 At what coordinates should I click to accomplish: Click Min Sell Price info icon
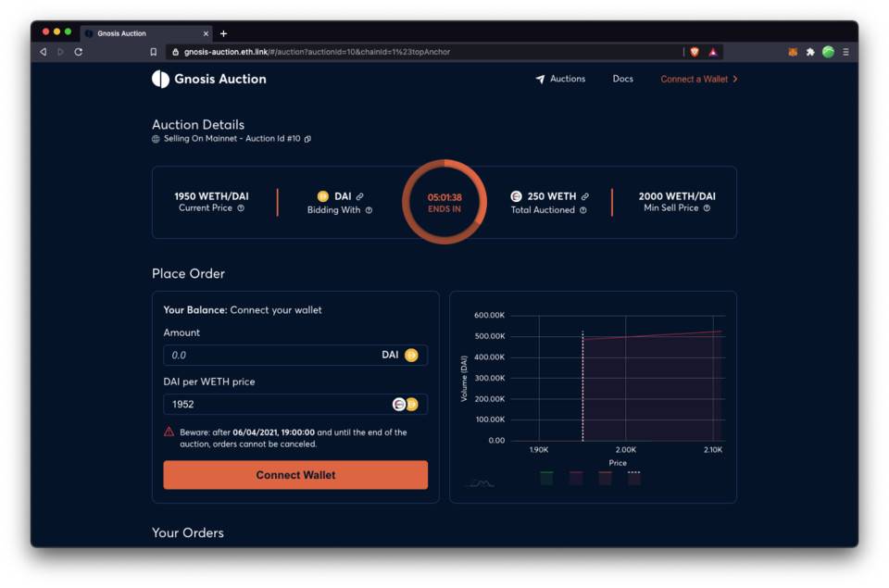707,208
